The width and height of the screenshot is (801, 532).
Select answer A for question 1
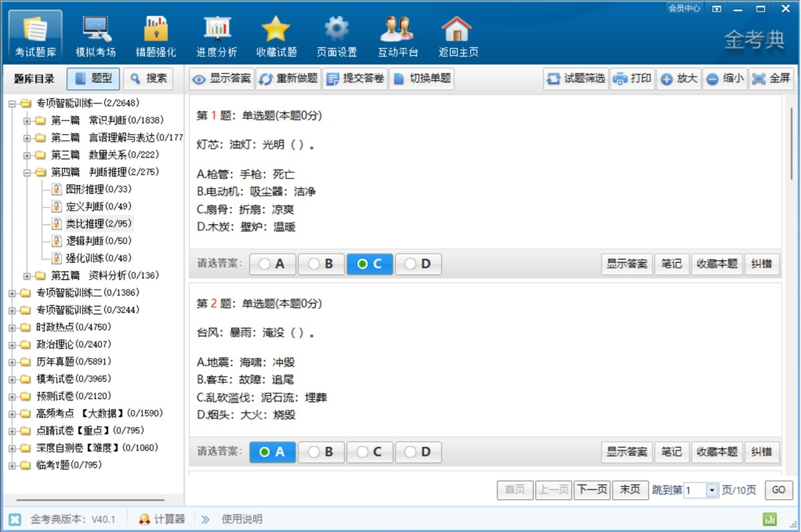pyautogui.click(x=272, y=264)
